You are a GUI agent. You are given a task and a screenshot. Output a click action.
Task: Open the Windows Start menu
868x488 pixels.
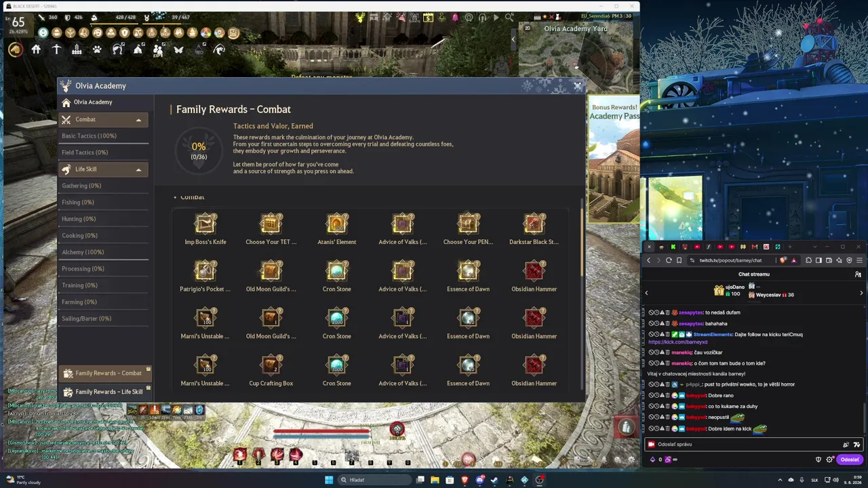click(329, 480)
